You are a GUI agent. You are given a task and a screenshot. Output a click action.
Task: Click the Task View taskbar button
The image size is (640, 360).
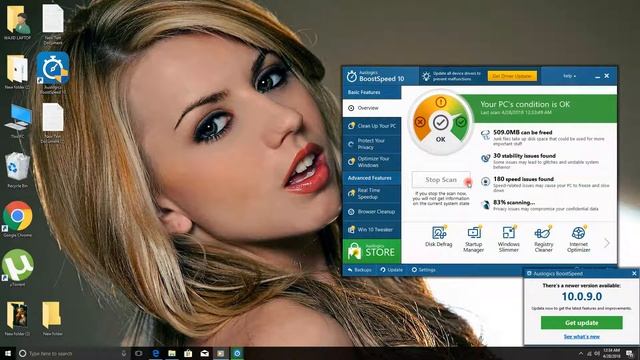tap(139, 353)
